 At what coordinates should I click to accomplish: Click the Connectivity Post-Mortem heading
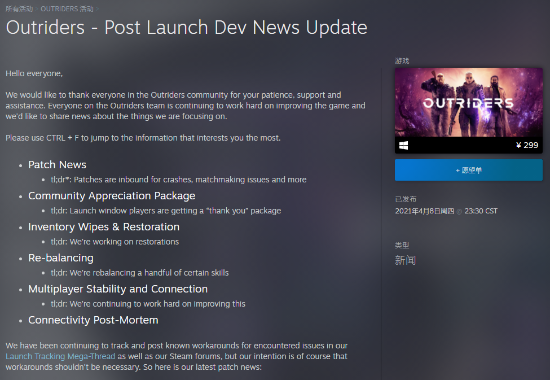[x=93, y=320]
